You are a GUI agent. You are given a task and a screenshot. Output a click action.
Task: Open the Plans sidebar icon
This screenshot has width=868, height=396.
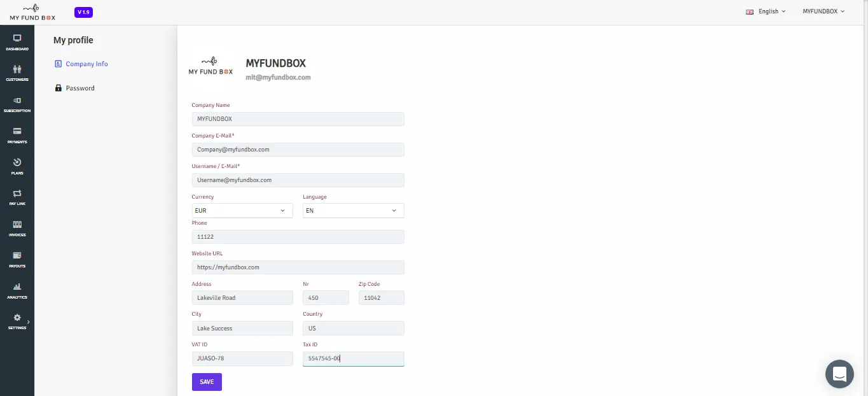pos(17,166)
